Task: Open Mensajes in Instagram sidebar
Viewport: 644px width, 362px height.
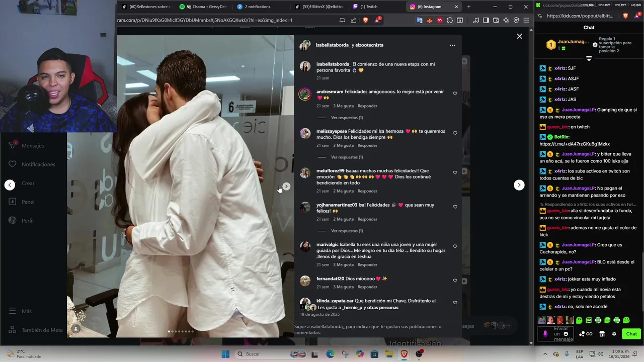Action: coord(27,146)
